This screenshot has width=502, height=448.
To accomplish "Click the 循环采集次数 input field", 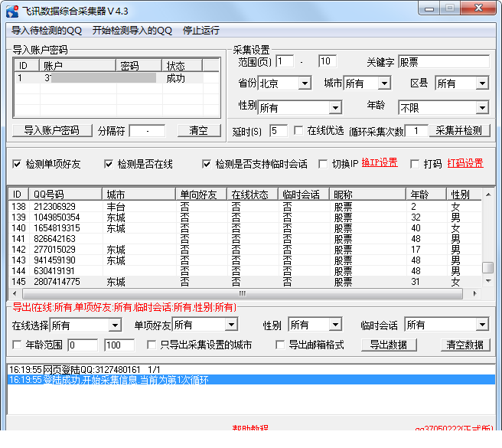I will (416, 130).
